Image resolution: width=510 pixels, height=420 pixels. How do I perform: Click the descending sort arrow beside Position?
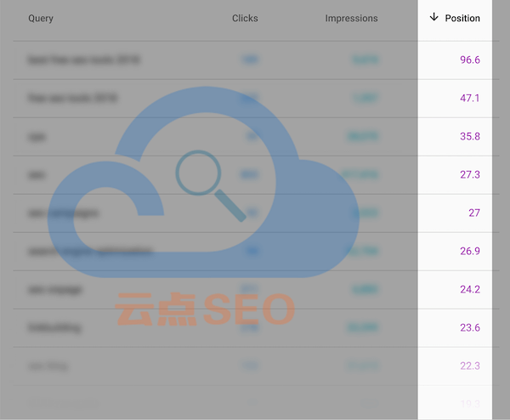coord(433,17)
